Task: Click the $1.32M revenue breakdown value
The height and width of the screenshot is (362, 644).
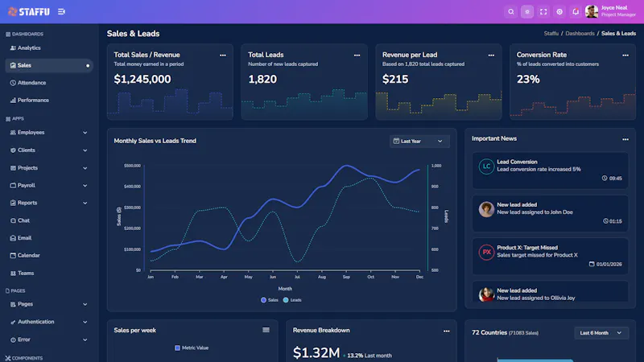Action: tap(316, 352)
